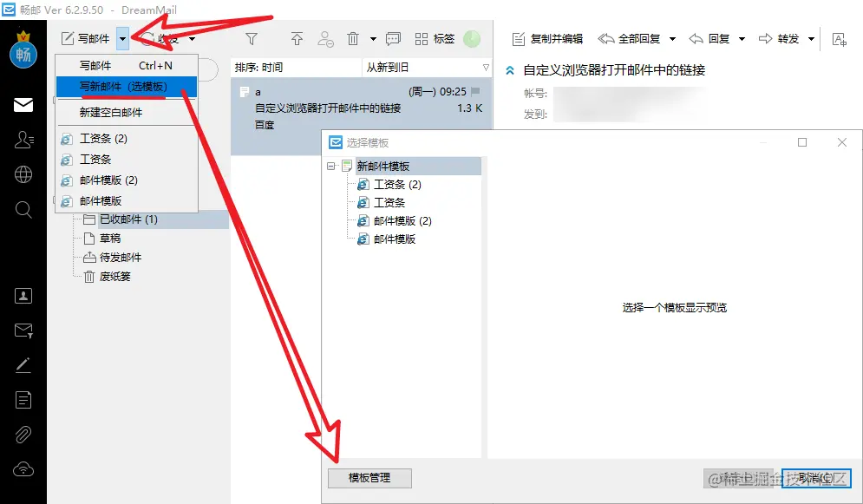This screenshot has height=504, width=863.
Task: Click the contact remove person icon
Action: click(x=325, y=38)
